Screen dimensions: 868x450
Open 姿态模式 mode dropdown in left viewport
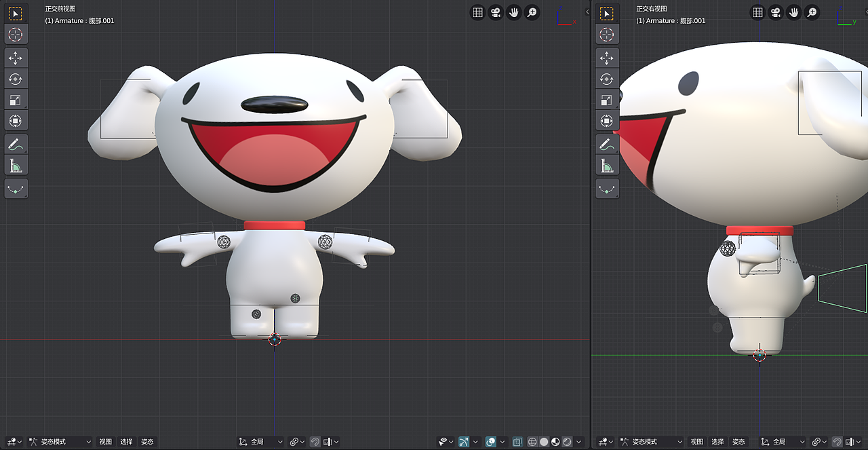point(60,442)
